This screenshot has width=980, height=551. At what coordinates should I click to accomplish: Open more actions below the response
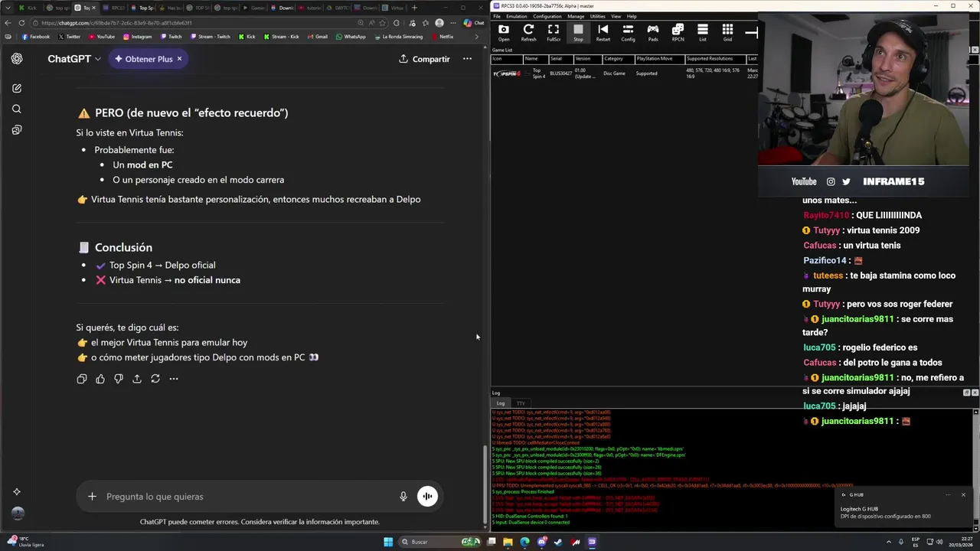(x=174, y=379)
